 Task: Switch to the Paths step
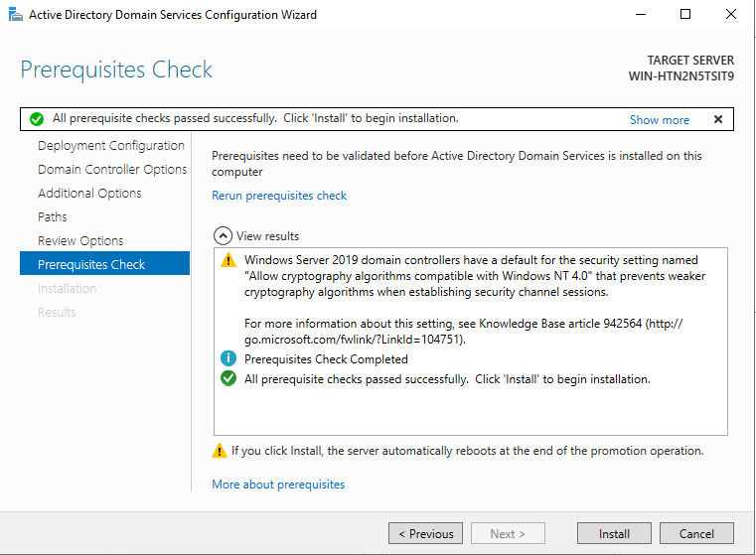(53, 216)
